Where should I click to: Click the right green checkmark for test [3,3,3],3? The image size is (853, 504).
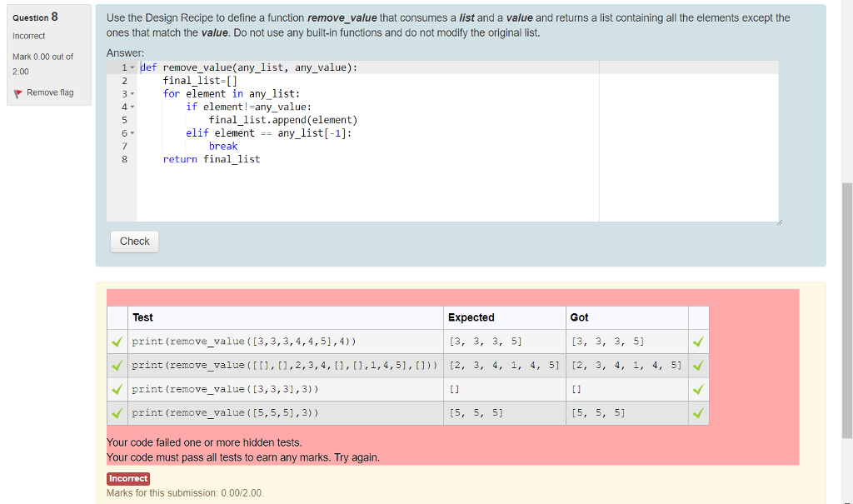[699, 389]
